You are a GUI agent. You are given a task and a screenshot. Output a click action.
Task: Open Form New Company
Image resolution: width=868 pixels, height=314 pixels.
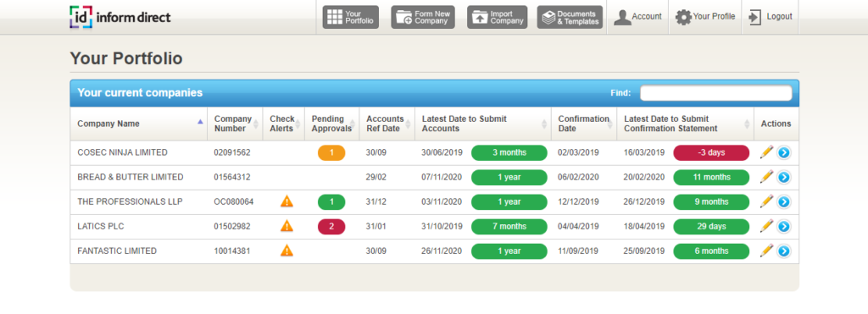tap(423, 17)
